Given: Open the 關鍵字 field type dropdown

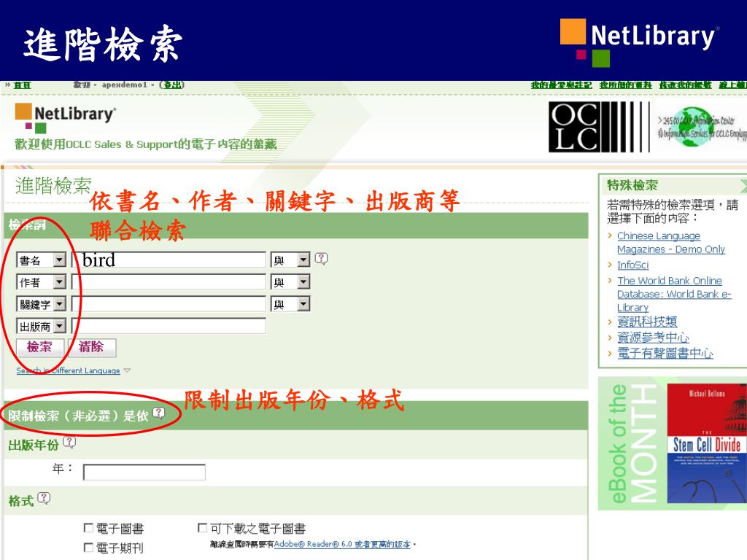Looking at the screenshot, I should [41, 304].
